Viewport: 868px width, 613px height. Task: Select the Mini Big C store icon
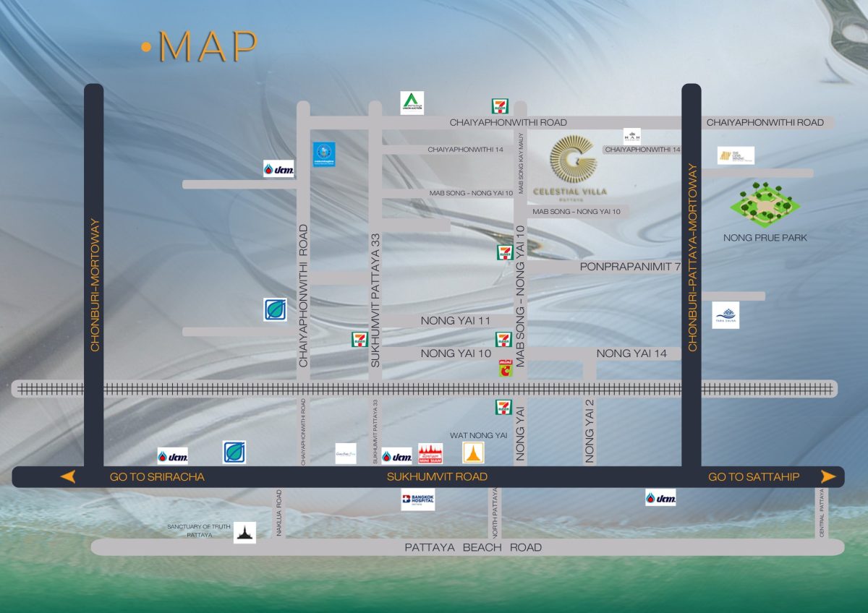click(504, 366)
